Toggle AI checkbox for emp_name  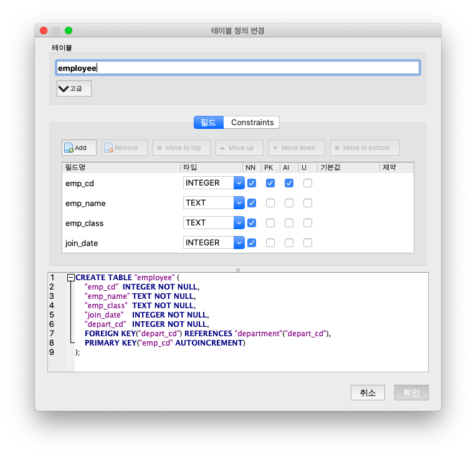(x=289, y=203)
